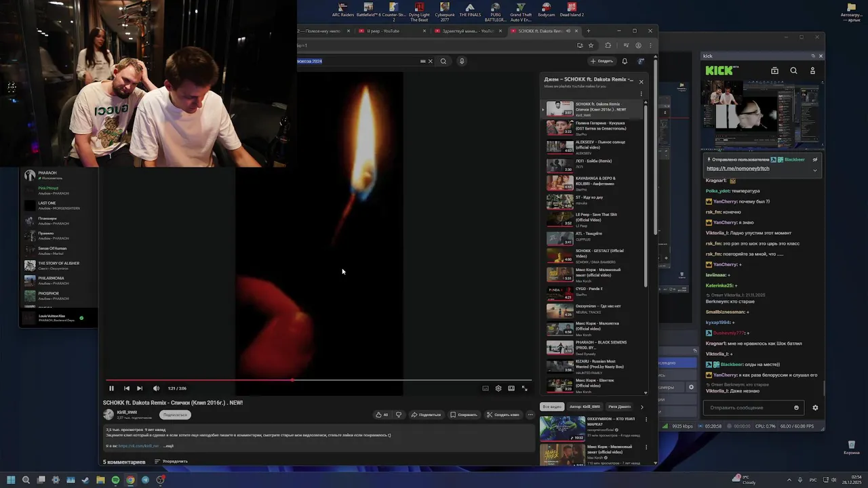868x488 pixels.
Task: Switch player to theater mode
Action: [511, 388]
